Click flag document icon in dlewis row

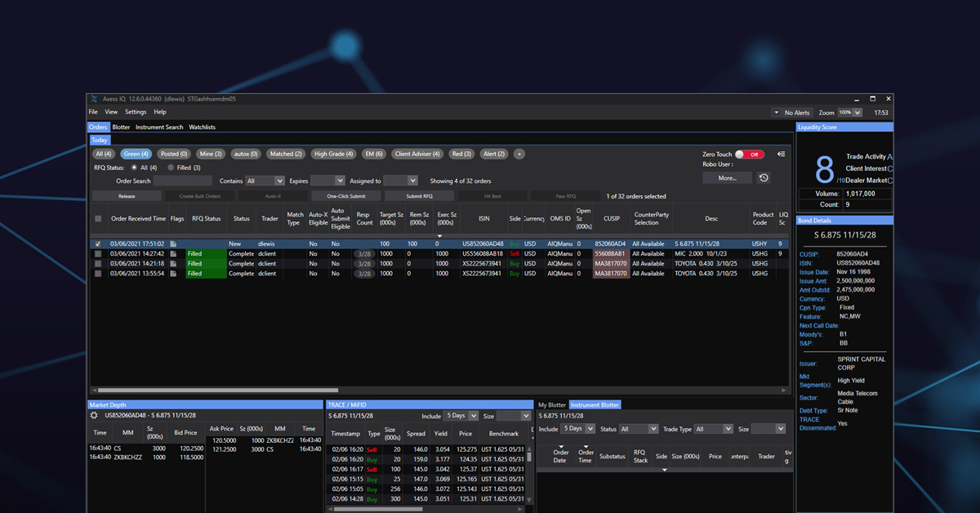[x=173, y=244]
